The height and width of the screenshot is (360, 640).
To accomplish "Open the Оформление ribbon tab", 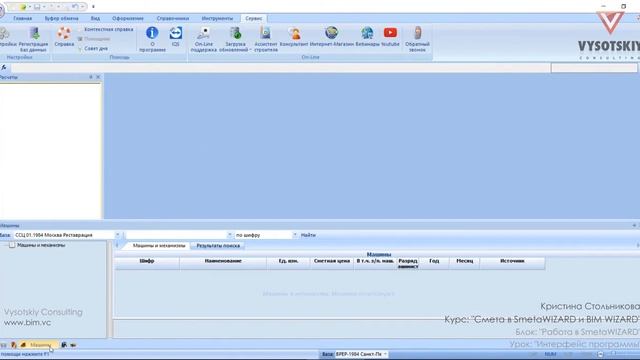I will (128, 18).
